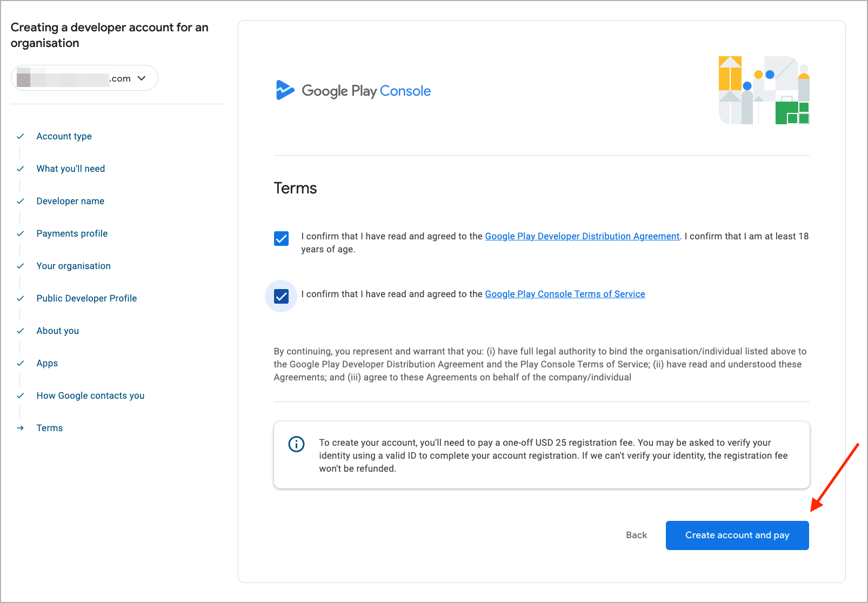Image resolution: width=868 pixels, height=603 pixels.
Task: Click the Back button
Action: tap(636, 535)
